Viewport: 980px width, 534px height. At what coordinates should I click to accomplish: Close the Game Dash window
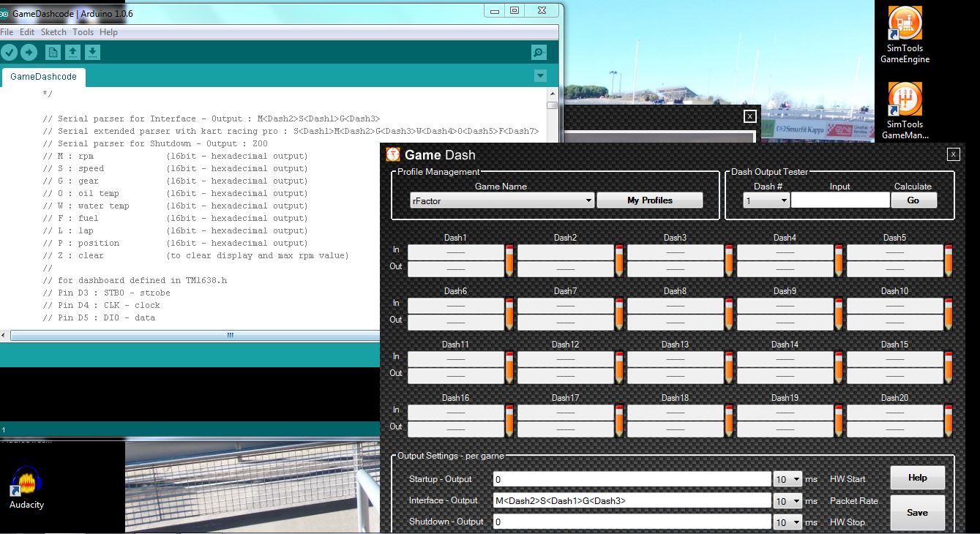point(953,154)
